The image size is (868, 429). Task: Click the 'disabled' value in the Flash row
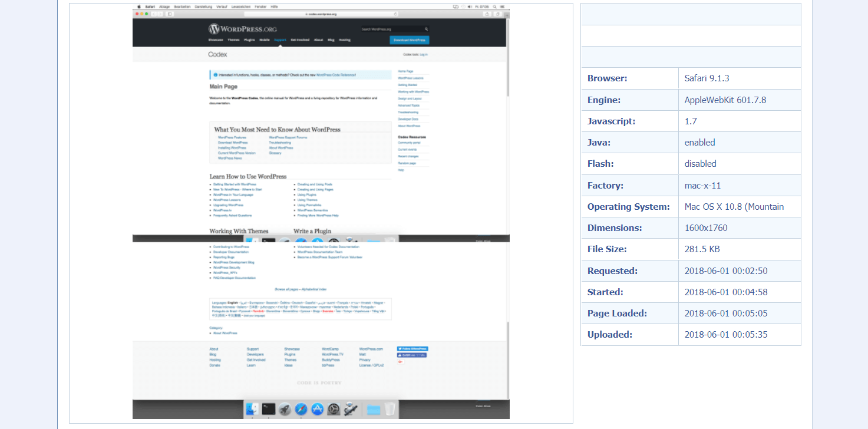[x=701, y=163]
